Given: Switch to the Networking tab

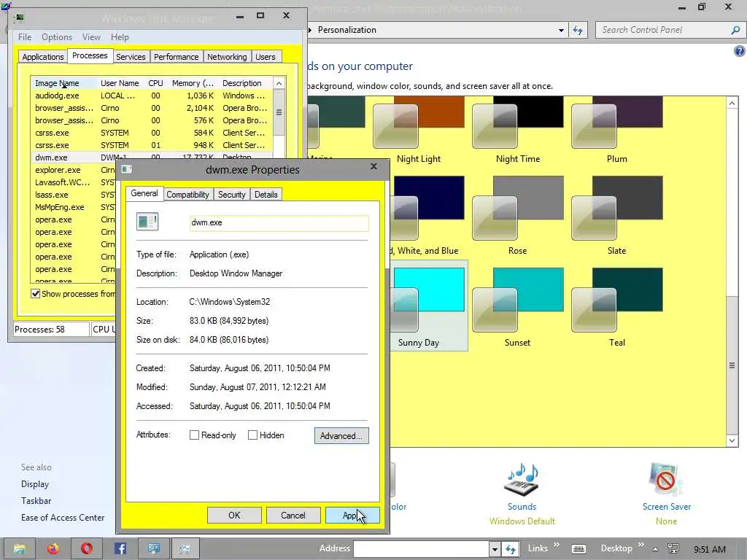Looking at the screenshot, I should tap(227, 57).
